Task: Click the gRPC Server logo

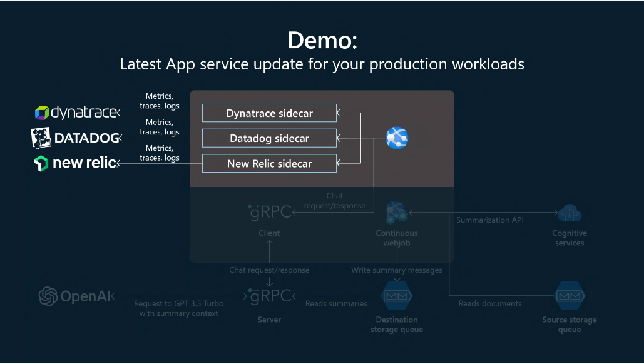Action: 269,296
